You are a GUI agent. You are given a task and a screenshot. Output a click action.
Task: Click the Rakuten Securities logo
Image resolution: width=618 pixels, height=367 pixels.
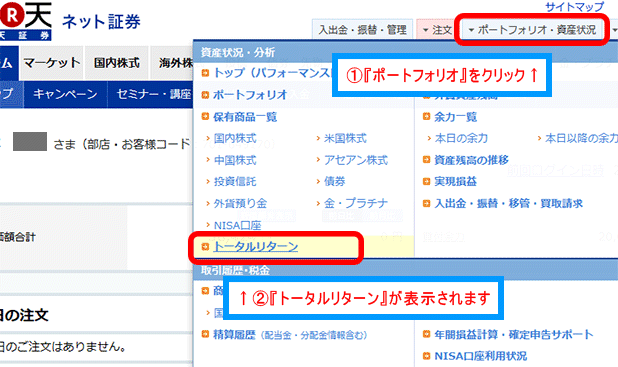[x=26, y=20]
